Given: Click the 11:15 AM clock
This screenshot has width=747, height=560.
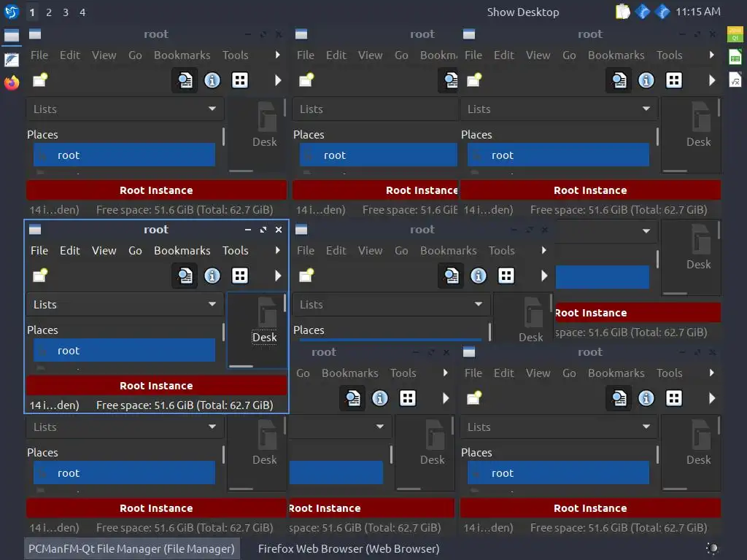Looking at the screenshot, I should pyautogui.click(x=698, y=12).
